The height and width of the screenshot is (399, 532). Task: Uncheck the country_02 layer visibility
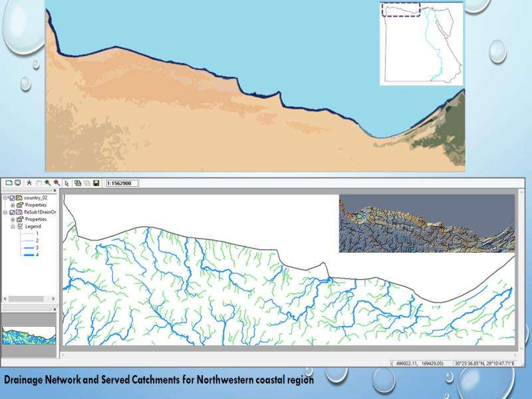coord(12,198)
